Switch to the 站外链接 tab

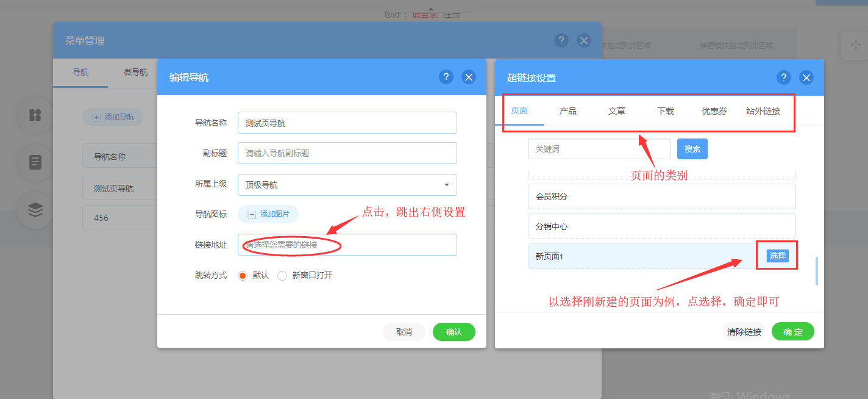tap(763, 111)
